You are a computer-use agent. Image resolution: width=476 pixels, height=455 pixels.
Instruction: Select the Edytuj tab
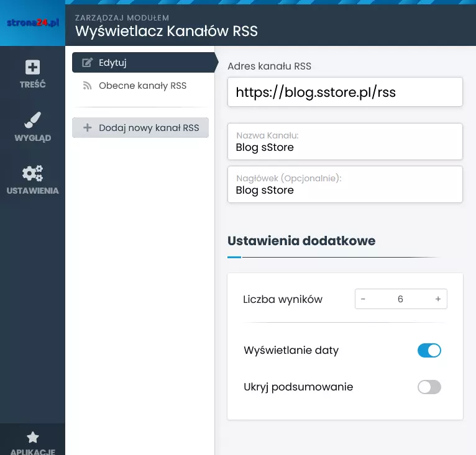tap(145, 63)
